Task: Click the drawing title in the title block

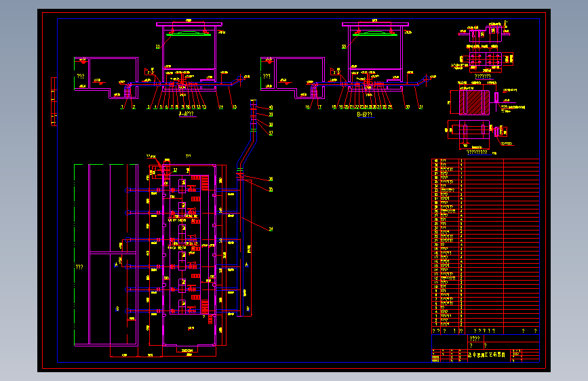Action: pos(486,355)
